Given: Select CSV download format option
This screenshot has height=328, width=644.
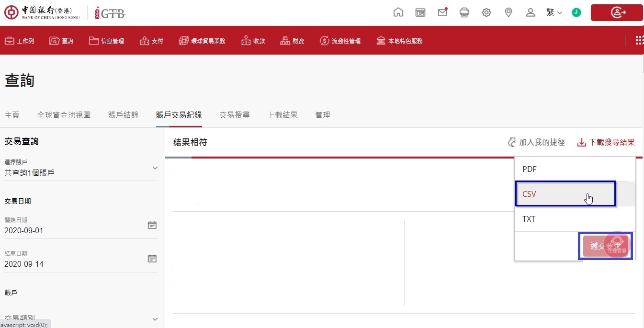Looking at the screenshot, I should pos(565,194).
